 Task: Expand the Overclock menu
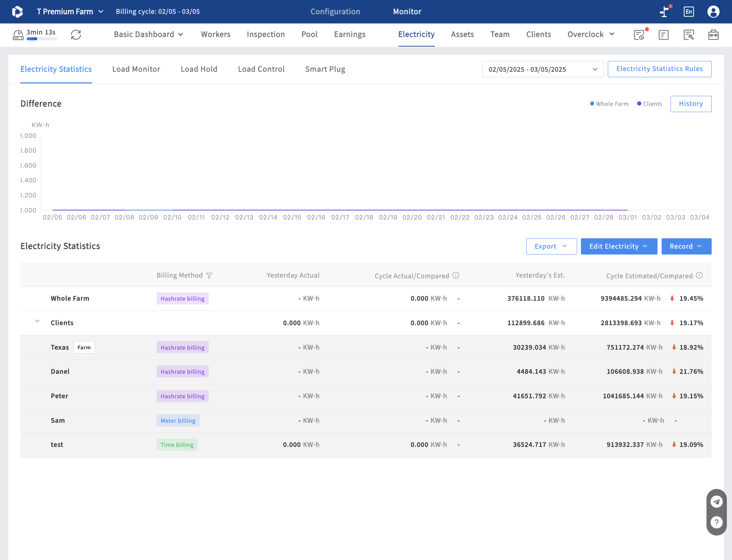[591, 34]
